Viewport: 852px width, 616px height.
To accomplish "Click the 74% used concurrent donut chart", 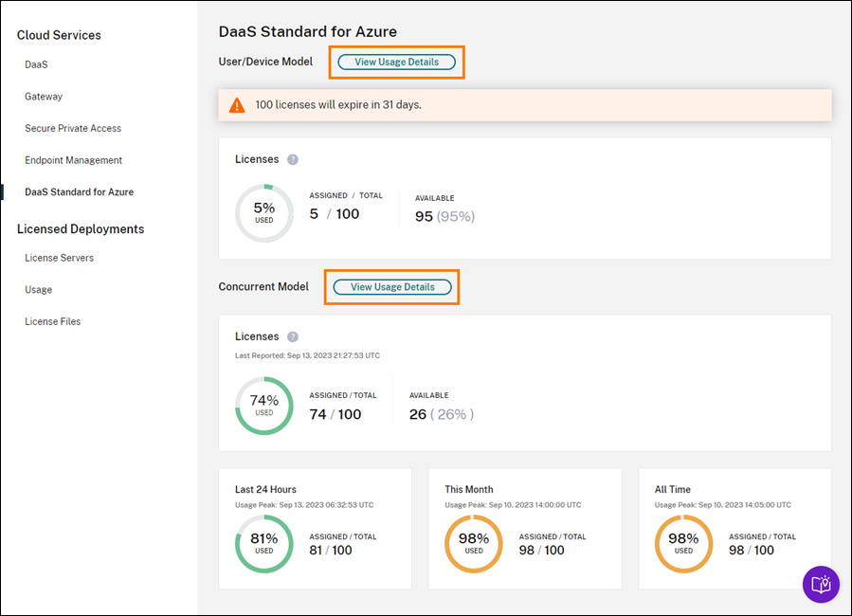I will coord(263,406).
